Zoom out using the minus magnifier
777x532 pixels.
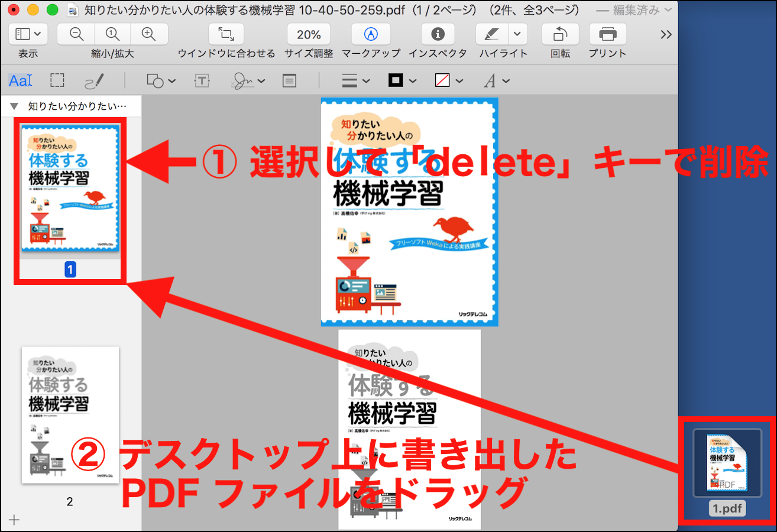(76, 34)
